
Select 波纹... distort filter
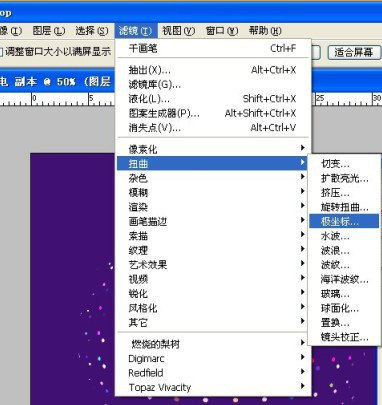344,265
